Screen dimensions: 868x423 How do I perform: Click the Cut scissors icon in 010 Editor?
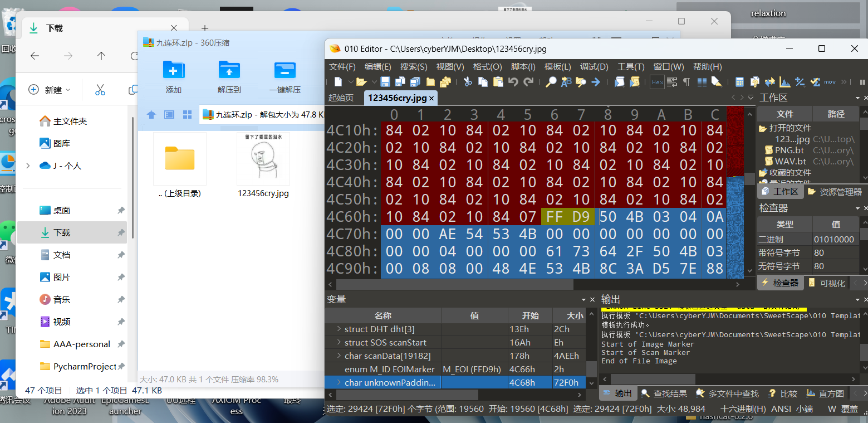click(468, 82)
